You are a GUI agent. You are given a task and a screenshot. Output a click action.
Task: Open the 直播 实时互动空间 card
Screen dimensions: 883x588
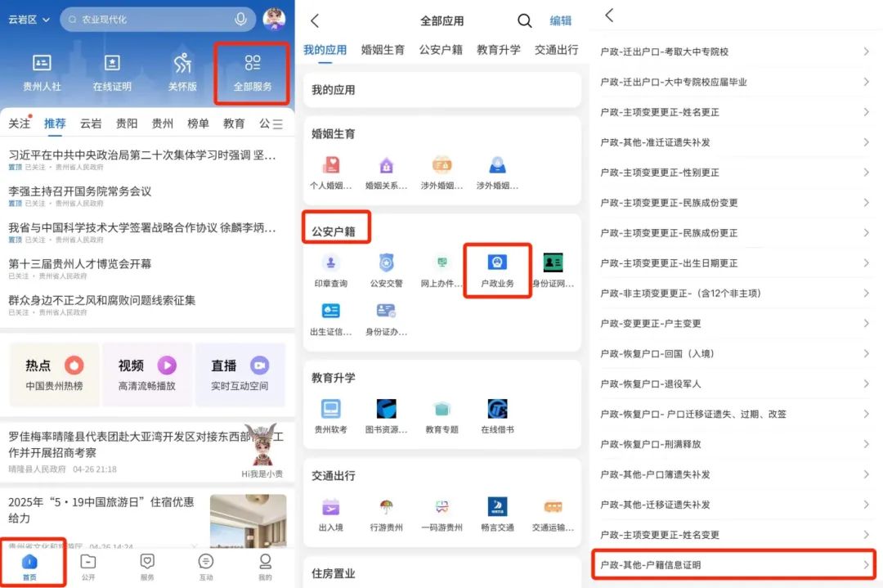click(240, 375)
